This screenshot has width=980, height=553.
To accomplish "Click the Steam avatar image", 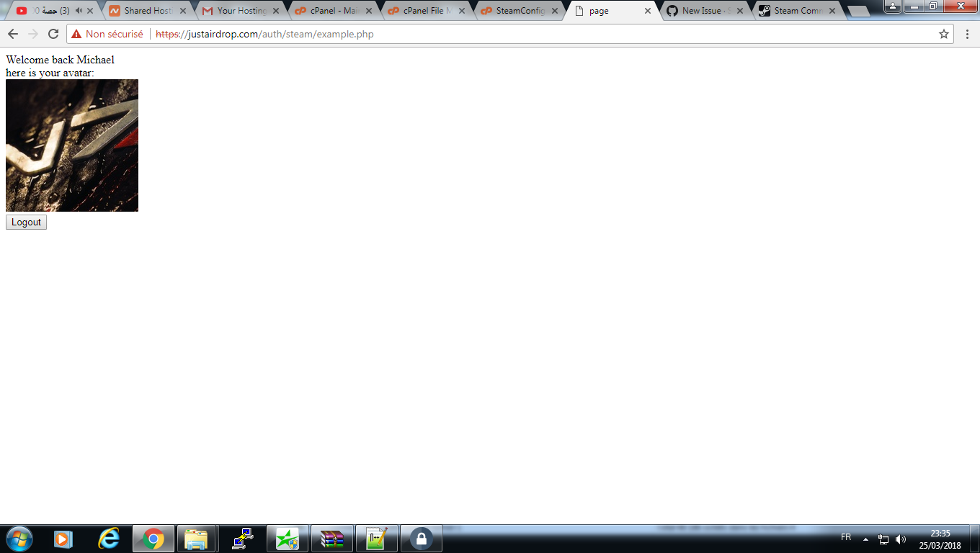I will click(x=72, y=145).
